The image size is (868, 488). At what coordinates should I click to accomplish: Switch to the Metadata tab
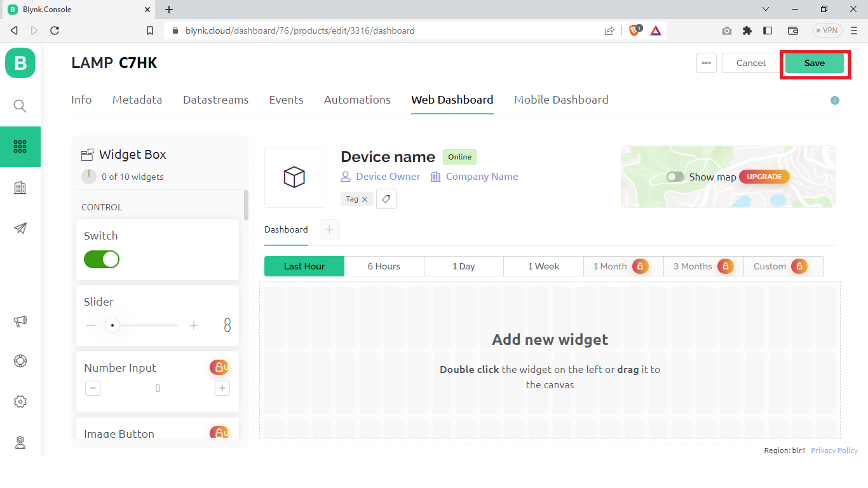(x=137, y=100)
